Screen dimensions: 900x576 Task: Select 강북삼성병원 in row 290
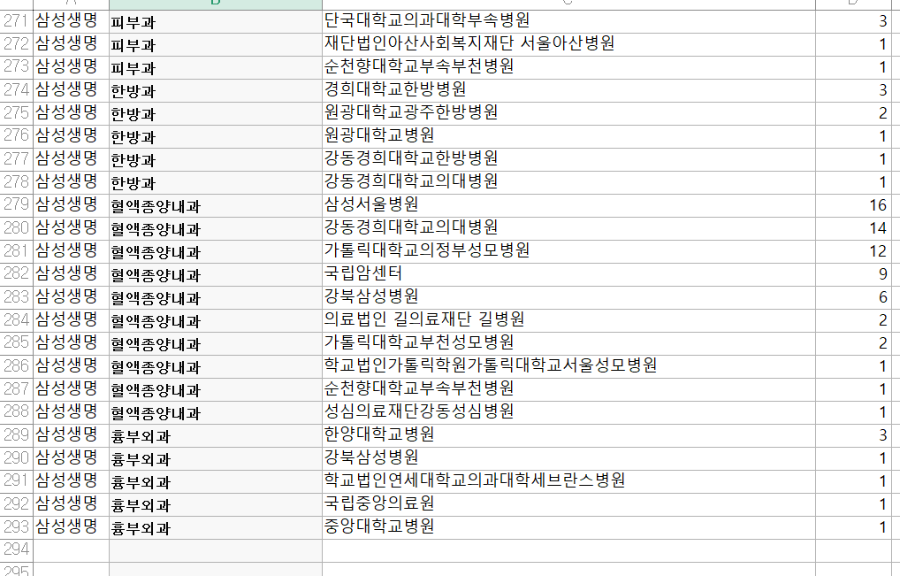568,458
